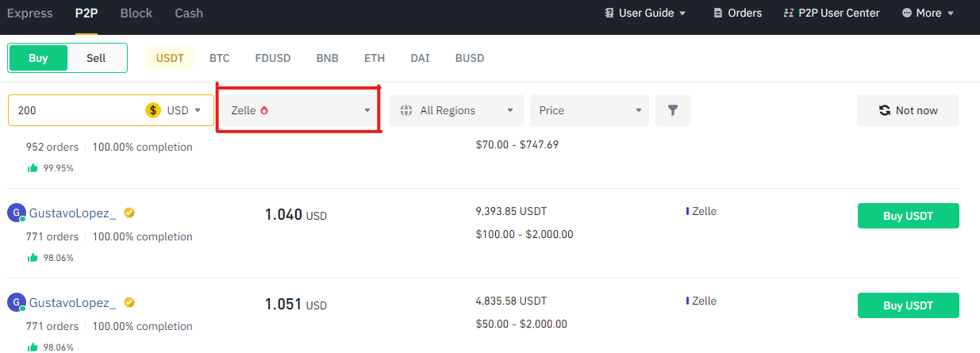Click the 4,835.58 USDT available amount
This screenshot has width=980, height=353.
point(511,301)
